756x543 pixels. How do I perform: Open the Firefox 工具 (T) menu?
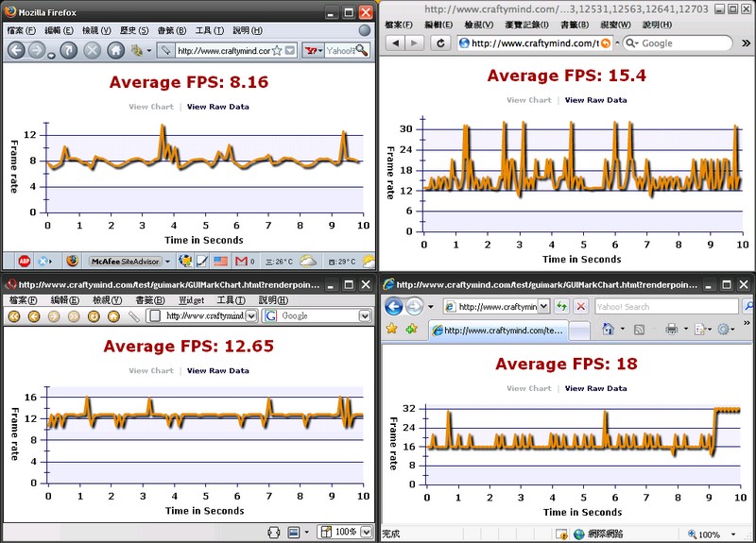209,30
